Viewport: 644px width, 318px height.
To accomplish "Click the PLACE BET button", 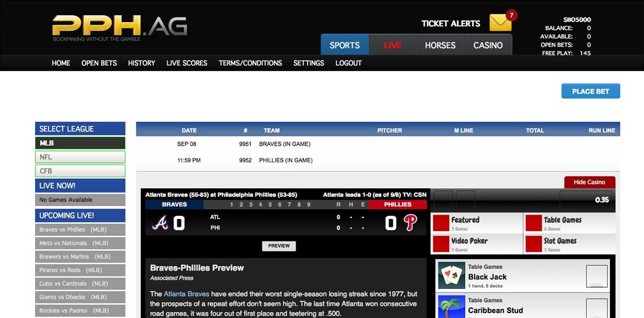I will tap(591, 91).
